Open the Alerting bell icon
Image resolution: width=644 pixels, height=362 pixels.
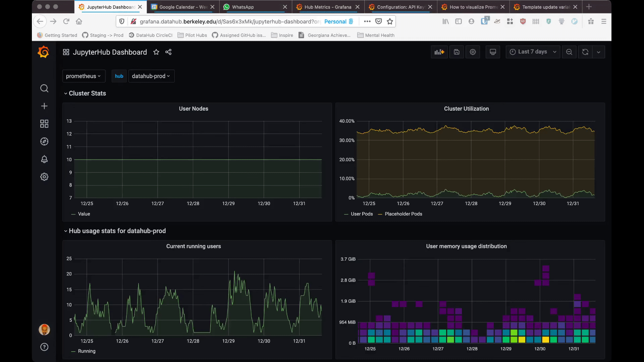pyautogui.click(x=44, y=159)
